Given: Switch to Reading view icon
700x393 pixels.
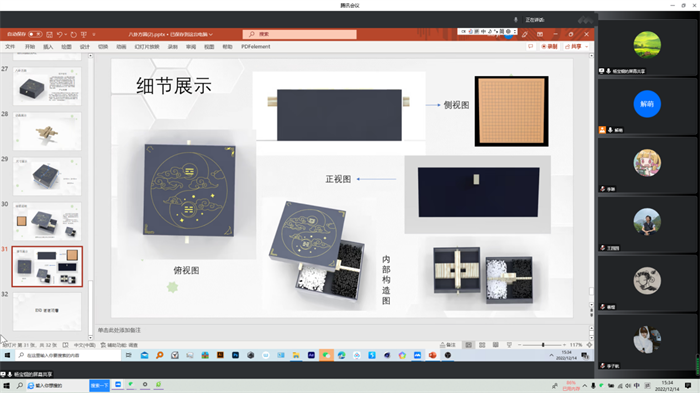Looking at the screenshot, I should [x=496, y=345].
